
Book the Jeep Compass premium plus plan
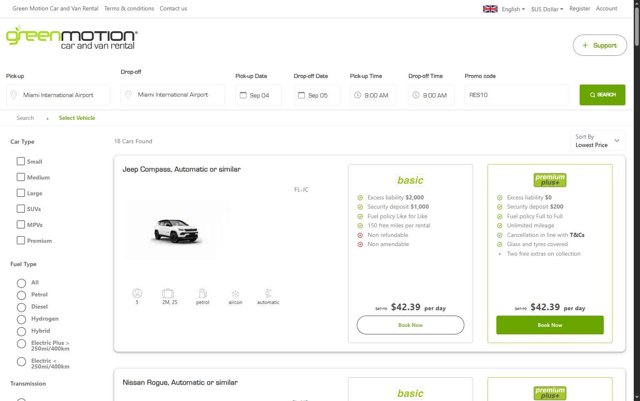550,325
